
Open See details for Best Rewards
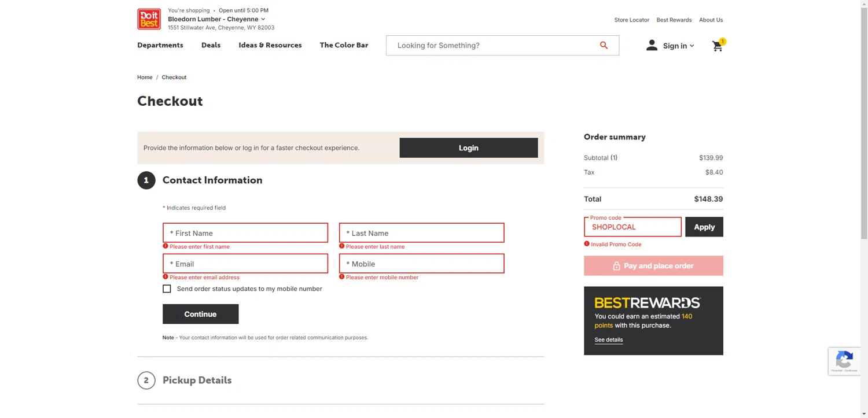[x=609, y=340]
